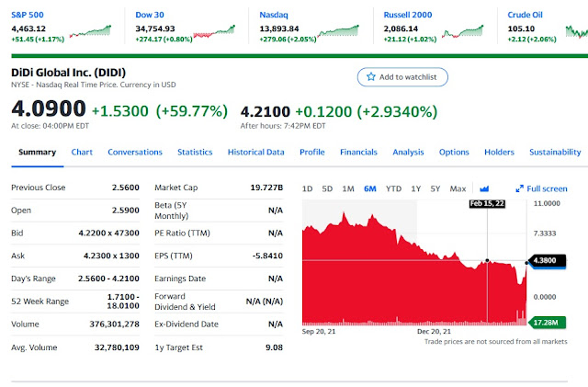588x387 pixels.
Task: Click the Ex-Dividend Date label
Action: tap(187, 324)
